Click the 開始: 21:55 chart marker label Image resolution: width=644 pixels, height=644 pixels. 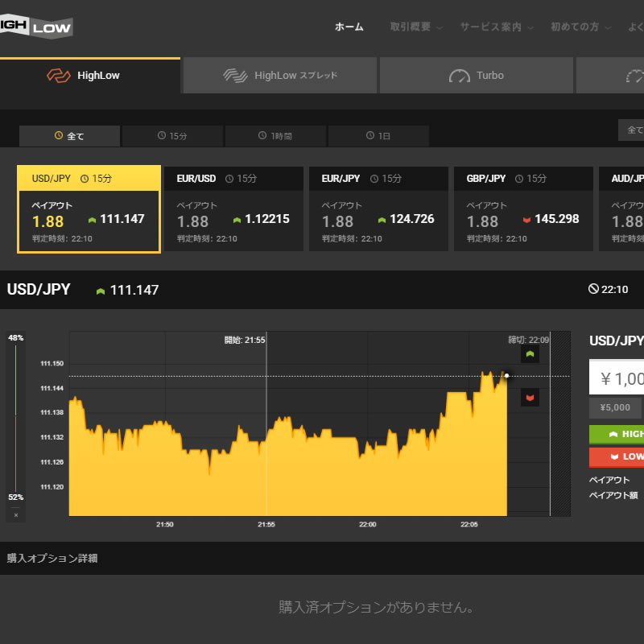(245, 340)
